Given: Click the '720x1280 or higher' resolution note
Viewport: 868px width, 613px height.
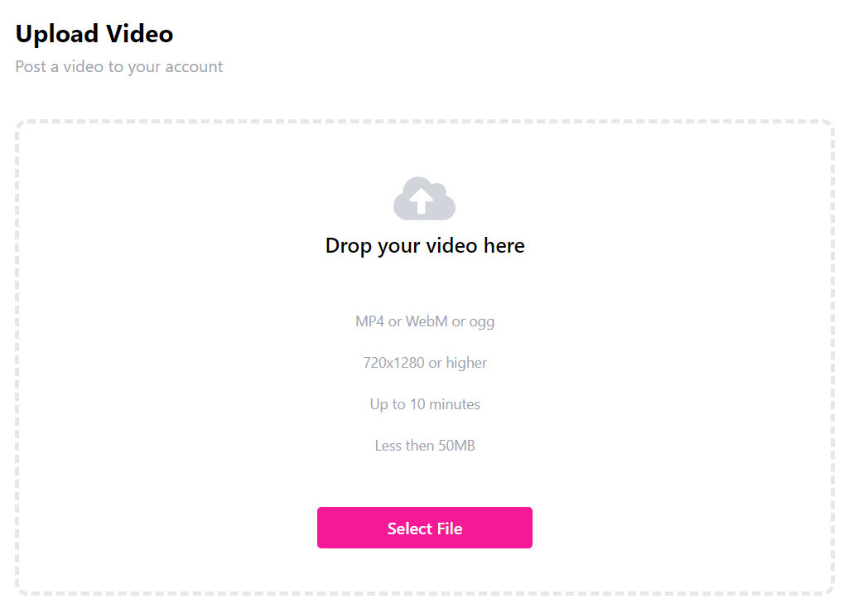Looking at the screenshot, I should pyautogui.click(x=425, y=363).
